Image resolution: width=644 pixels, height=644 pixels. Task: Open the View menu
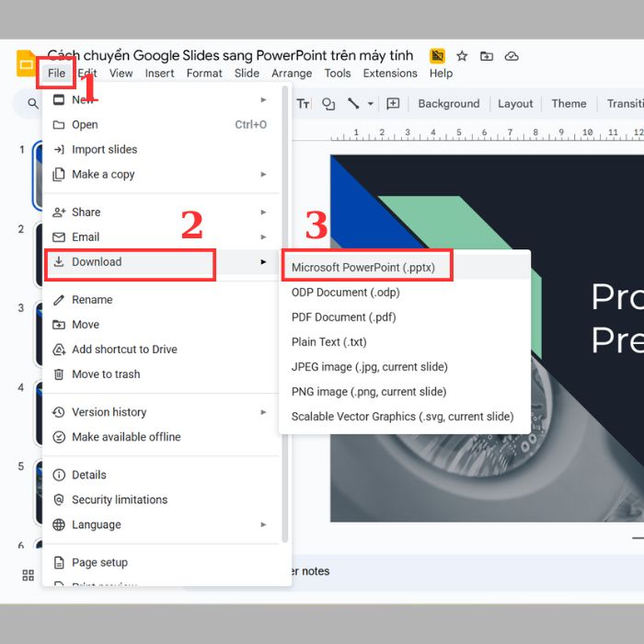click(x=121, y=73)
